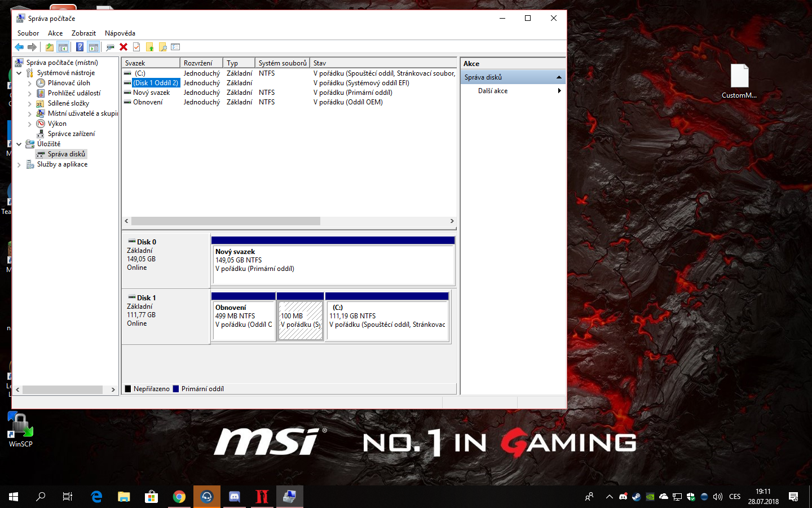Open the Nápověda menu
This screenshot has height=508, width=812.
pyautogui.click(x=120, y=33)
